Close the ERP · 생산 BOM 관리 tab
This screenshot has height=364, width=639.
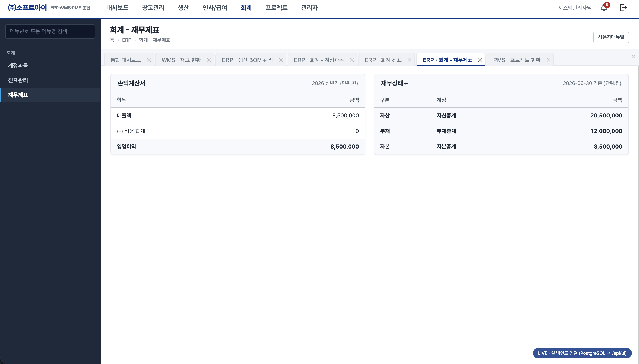point(281,60)
